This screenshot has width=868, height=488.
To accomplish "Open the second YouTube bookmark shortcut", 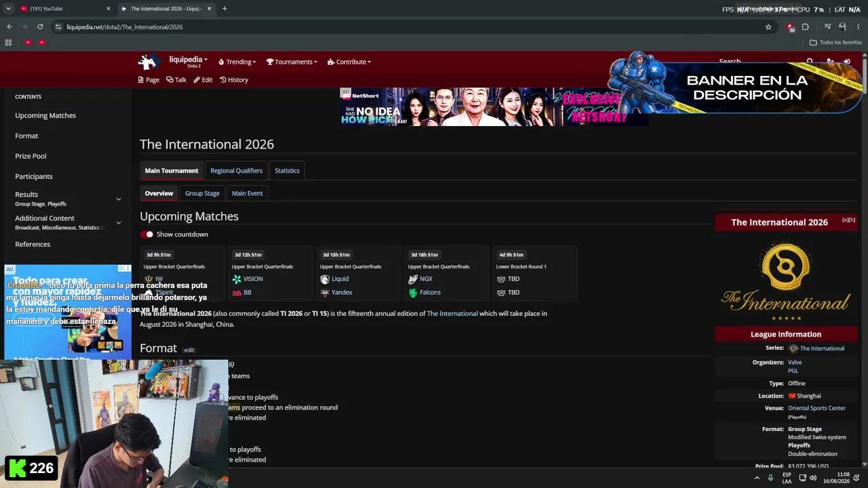I will 41,42.
